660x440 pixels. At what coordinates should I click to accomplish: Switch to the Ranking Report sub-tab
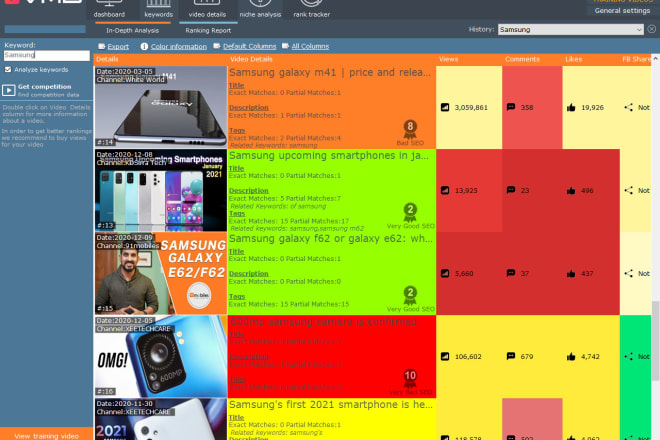click(208, 30)
